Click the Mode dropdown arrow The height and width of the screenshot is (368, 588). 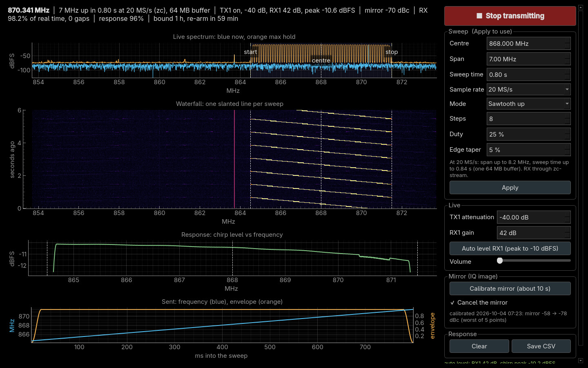click(567, 103)
